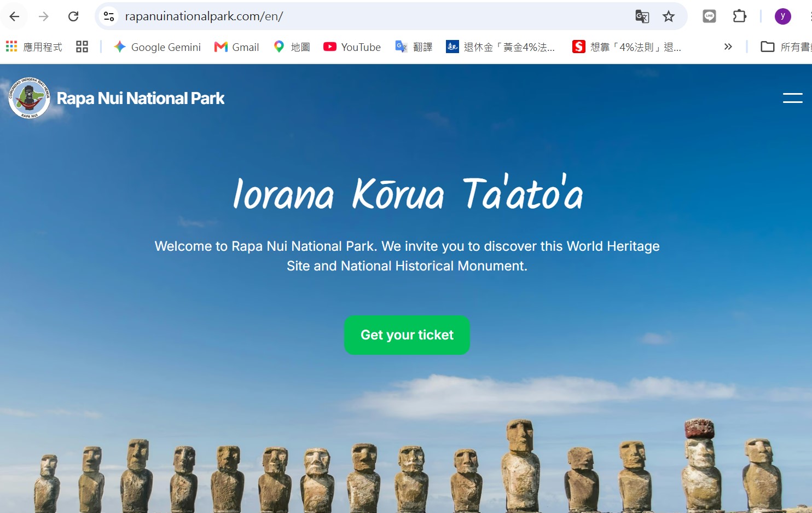This screenshot has height=513, width=812.
Task: Open the YouTube bookmark
Action: click(x=352, y=47)
